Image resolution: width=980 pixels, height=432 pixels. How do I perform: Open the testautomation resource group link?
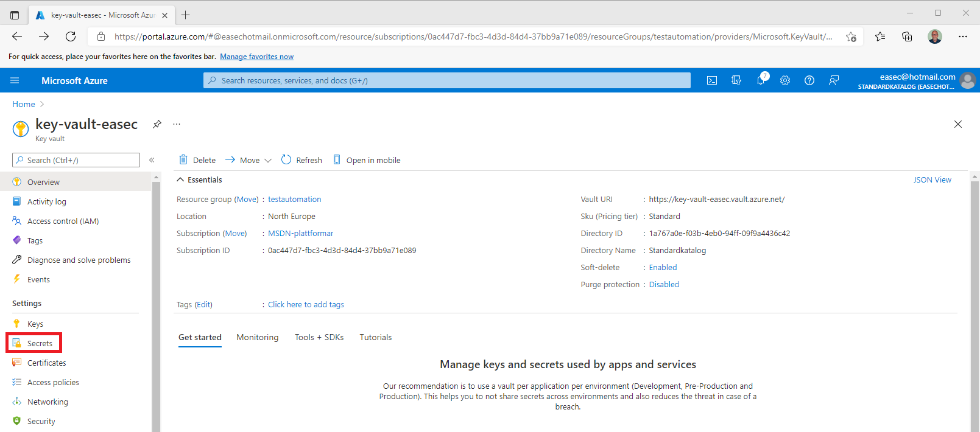click(x=294, y=200)
